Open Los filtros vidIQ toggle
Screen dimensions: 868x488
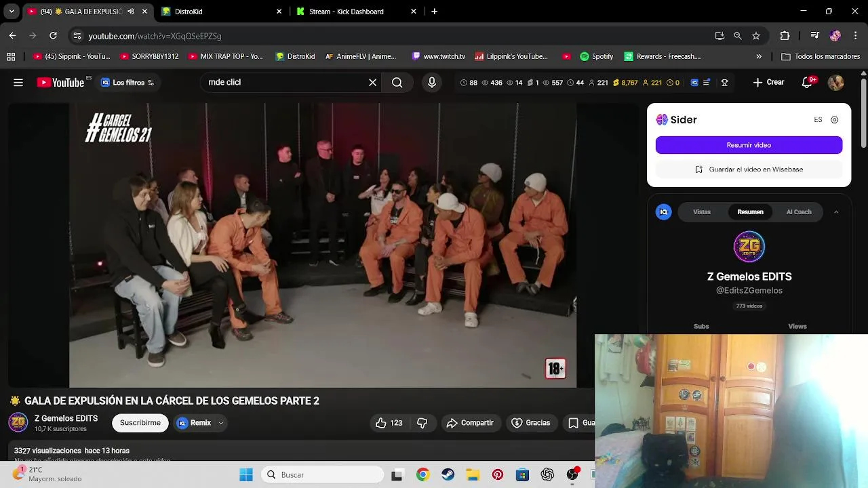click(x=127, y=83)
